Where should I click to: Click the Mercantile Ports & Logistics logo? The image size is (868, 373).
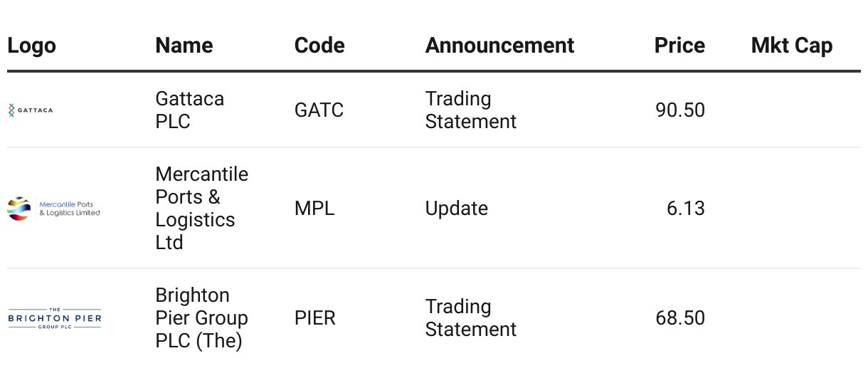[x=54, y=209]
